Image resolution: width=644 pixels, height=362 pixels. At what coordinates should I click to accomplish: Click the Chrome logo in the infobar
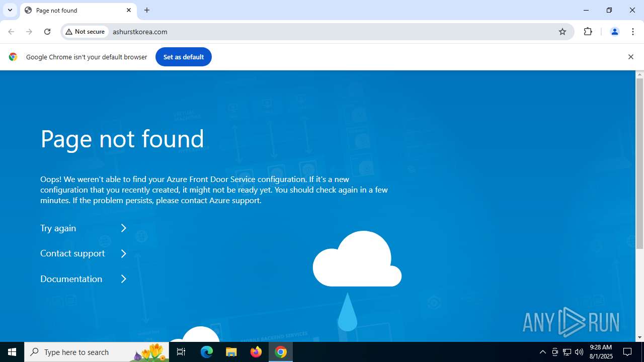13,57
